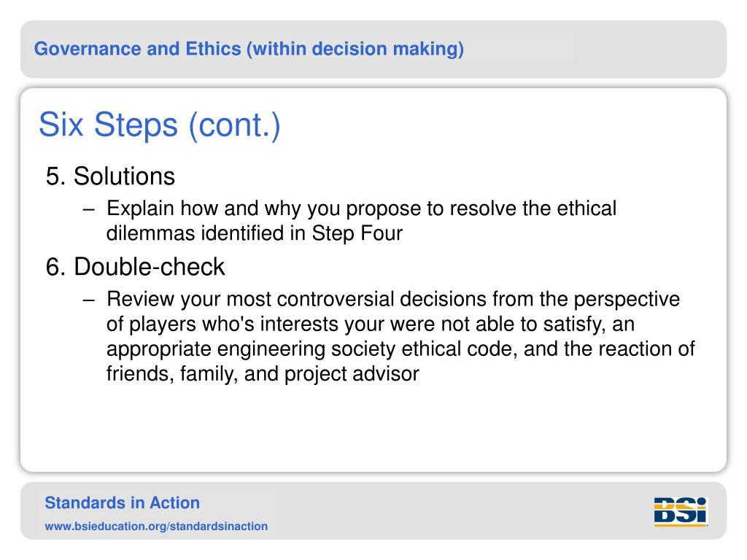Click the word Ethics in the header
Image resolution: width=747 pixels, height=560 pixels.
point(214,49)
